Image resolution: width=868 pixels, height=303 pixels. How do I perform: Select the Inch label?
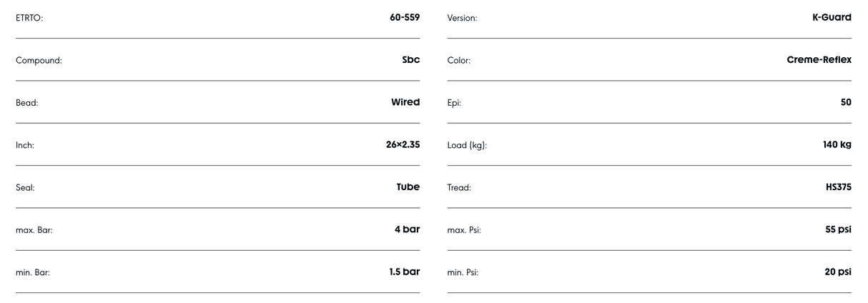[25, 145]
